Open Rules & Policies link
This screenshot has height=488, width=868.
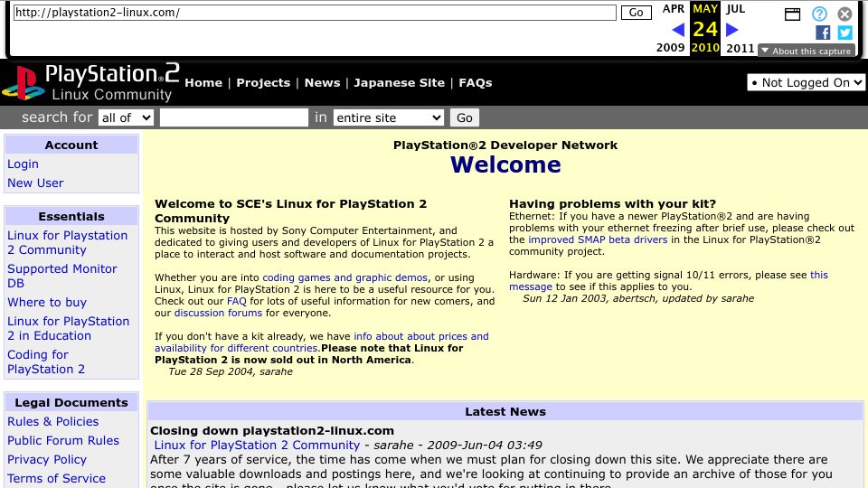click(x=53, y=422)
